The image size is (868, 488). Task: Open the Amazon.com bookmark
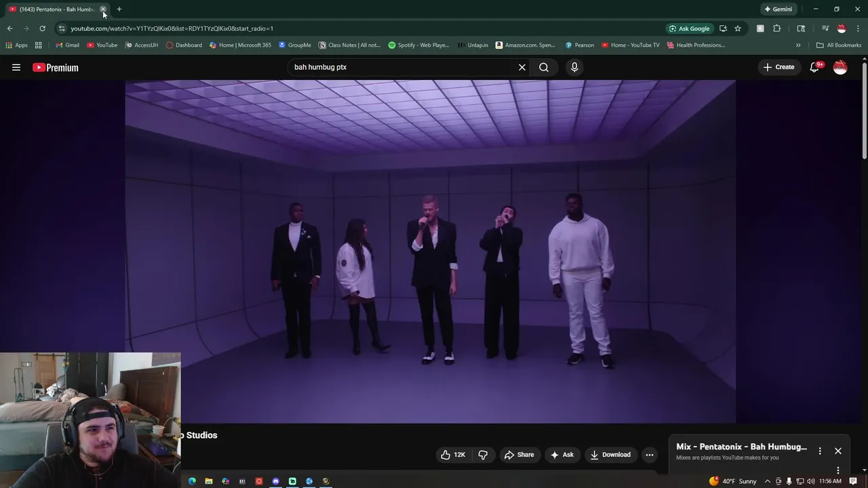coord(526,45)
